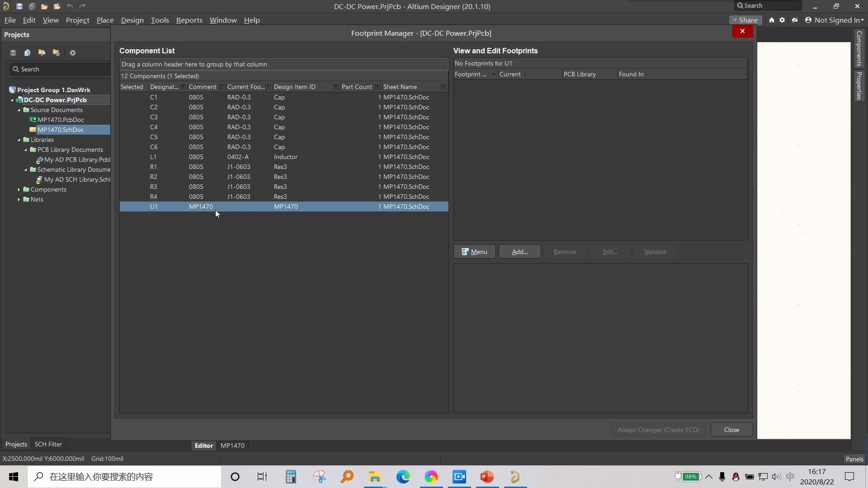Click the Footprint Manager red close X
Viewport: 868px width, 488px height.
coord(742,31)
